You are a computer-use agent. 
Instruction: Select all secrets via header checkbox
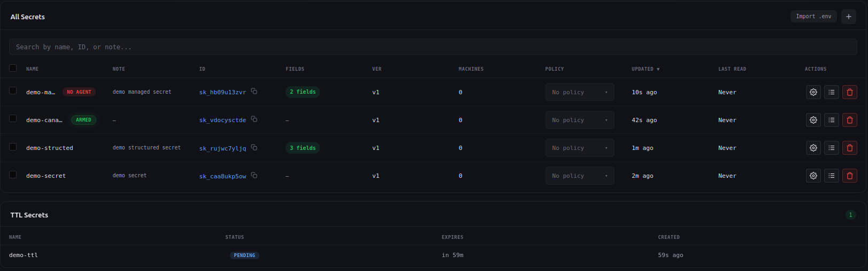pyautogui.click(x=13, y=68)
